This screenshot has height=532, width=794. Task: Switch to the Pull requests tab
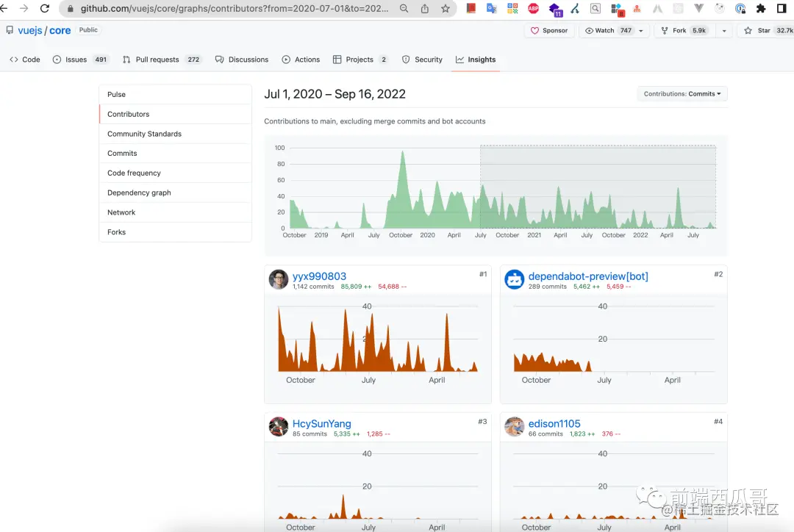coord(162,60)
